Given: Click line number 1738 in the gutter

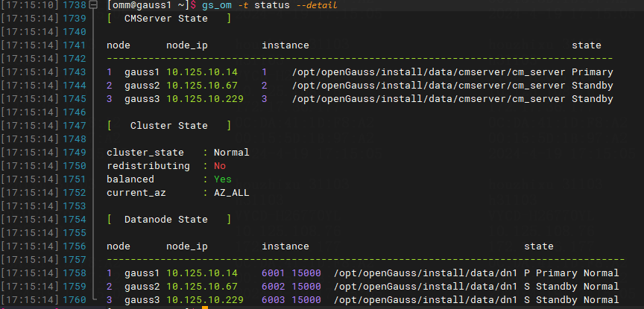Looking at the screenshot, I should [x=75, y=5].
